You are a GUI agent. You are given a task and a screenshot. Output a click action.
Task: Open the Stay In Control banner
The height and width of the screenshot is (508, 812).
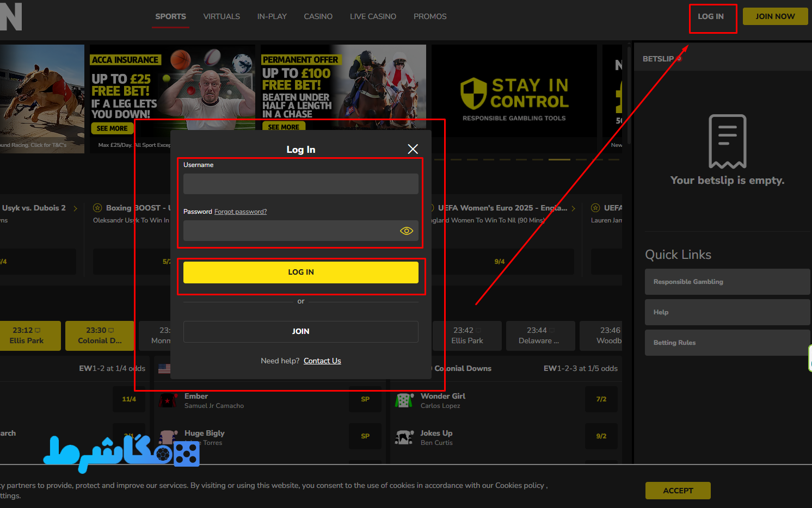[514, 99]
